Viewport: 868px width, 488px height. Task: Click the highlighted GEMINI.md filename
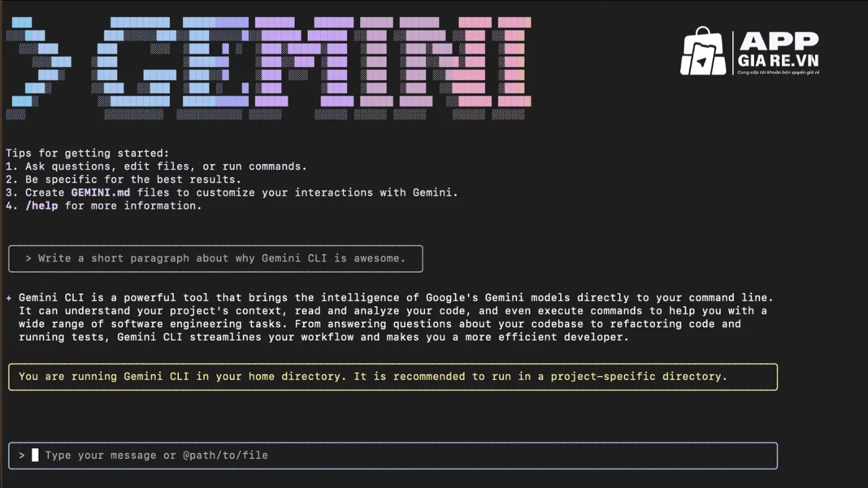tap(100, 192)
